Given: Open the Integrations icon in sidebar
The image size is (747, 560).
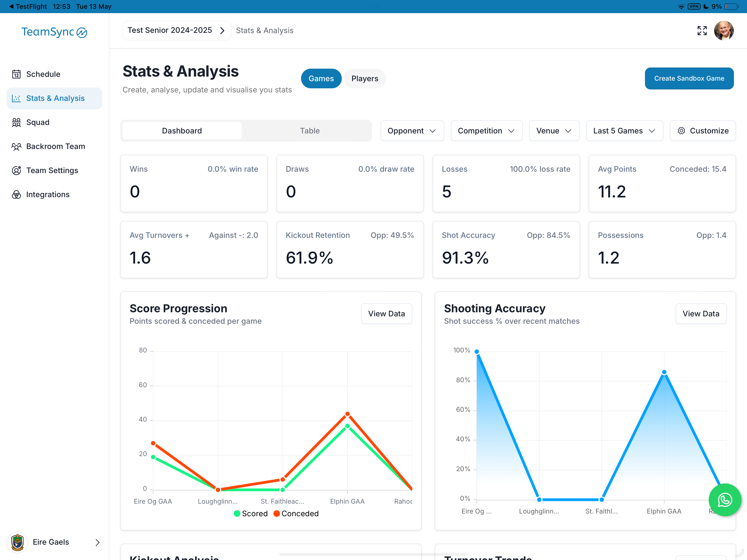Looking at the screenshot, I should tap(16, 194).
